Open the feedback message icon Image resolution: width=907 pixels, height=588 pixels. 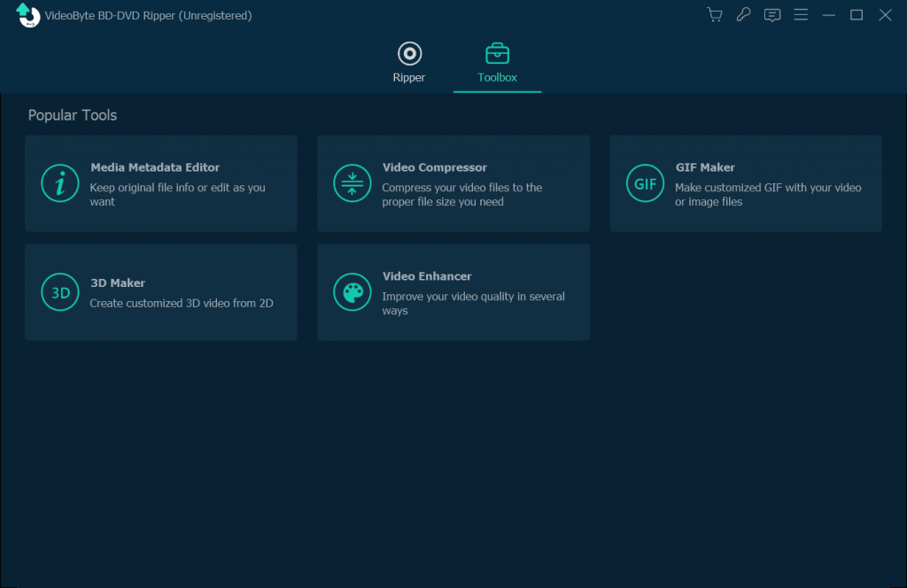point(772,15)
